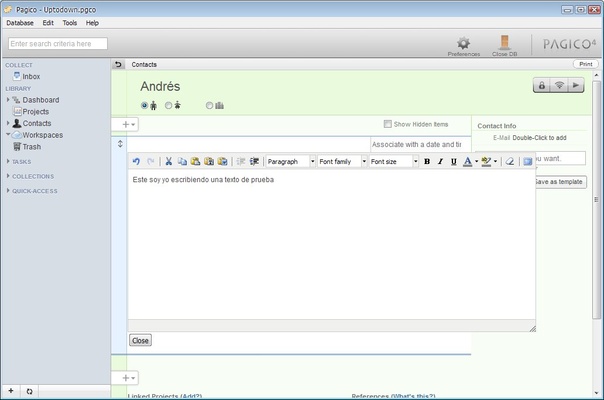Click the insert image icon in editor
Image resolution: width=604 pixels, height=400 pixels.
pyautogui.click(x=528, y=161)
